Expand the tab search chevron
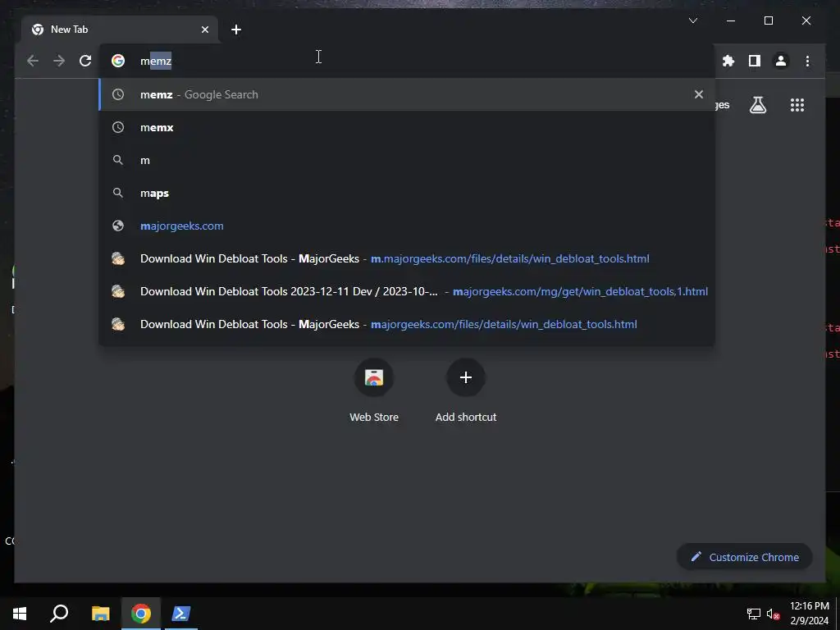This screenshot has width=840, height=630. pyautogui.click(x=692, y=21)
